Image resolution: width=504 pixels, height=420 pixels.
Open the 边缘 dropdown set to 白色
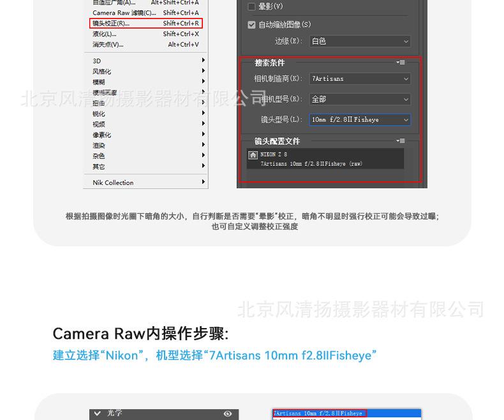coord(359,41)
